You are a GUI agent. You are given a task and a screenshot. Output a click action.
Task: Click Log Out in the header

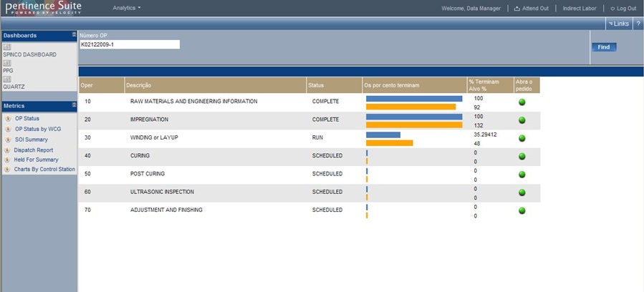click(x=623, y=9)
